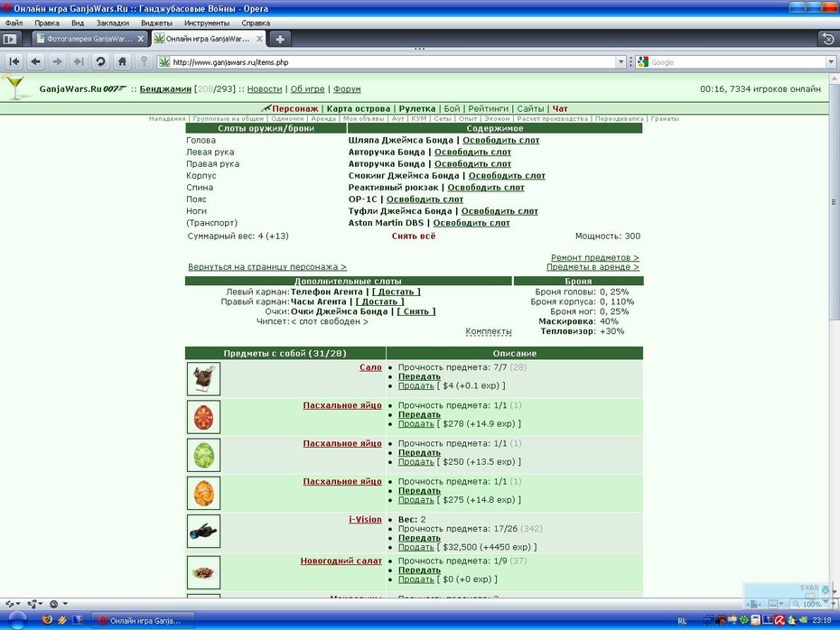Screen dimensions: 840x630
Task: Open the Новости link
Action: tap(265, 88)
